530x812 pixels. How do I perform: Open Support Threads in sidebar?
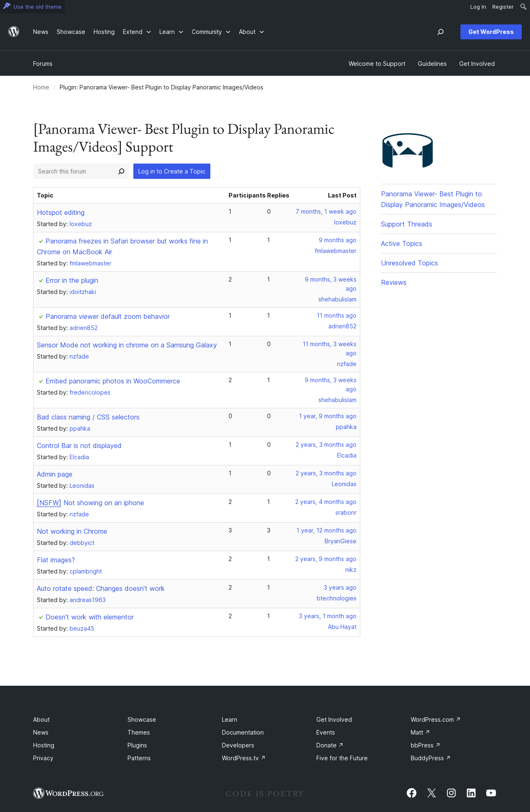point(407,224)
